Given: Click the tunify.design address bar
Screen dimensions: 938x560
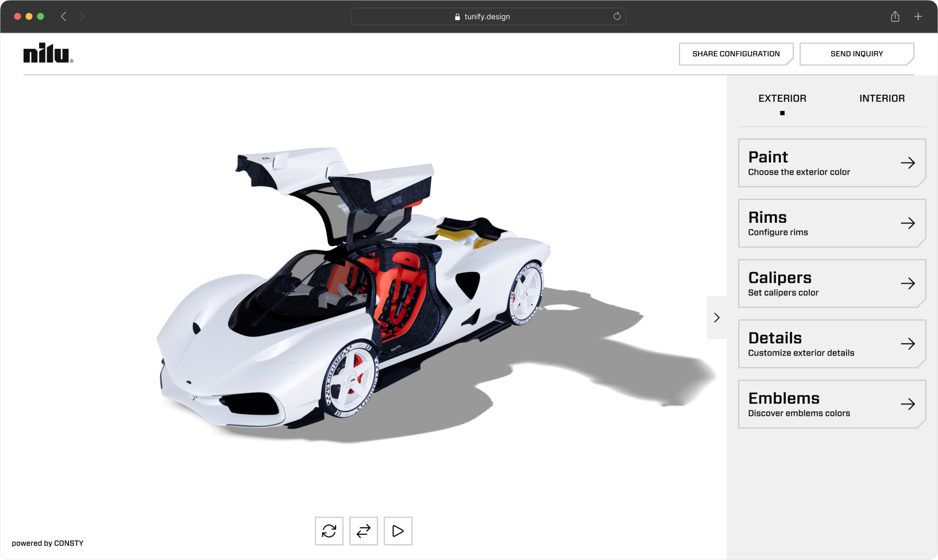Looking at the screenshot, I should click(487, 17).
